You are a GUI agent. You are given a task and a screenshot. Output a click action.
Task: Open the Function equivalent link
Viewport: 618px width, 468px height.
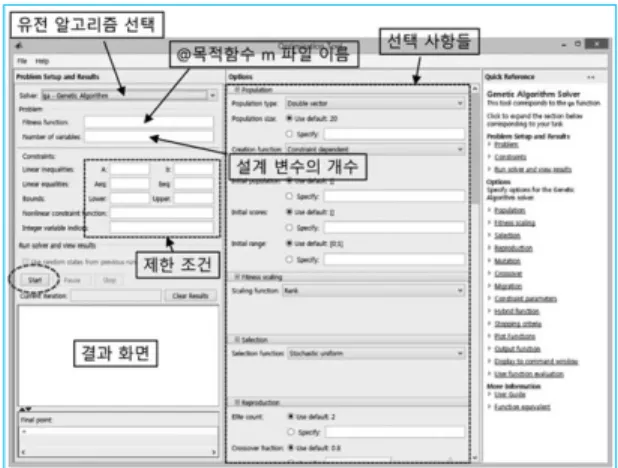[x=522, y=407]
